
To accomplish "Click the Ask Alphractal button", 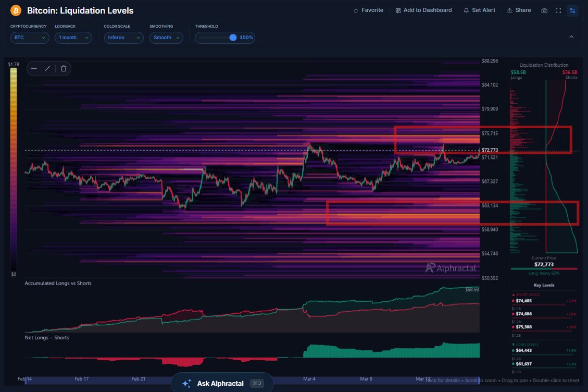I will point(222,383).
